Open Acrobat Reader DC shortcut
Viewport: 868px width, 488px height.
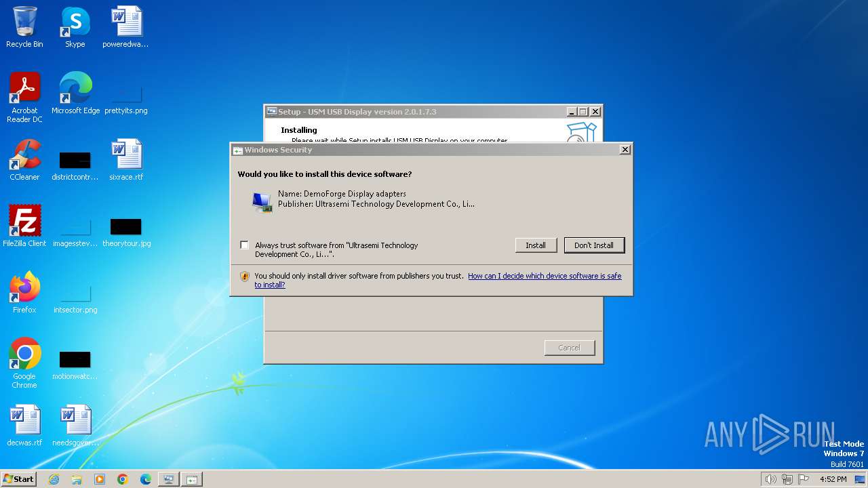(24, 98)
